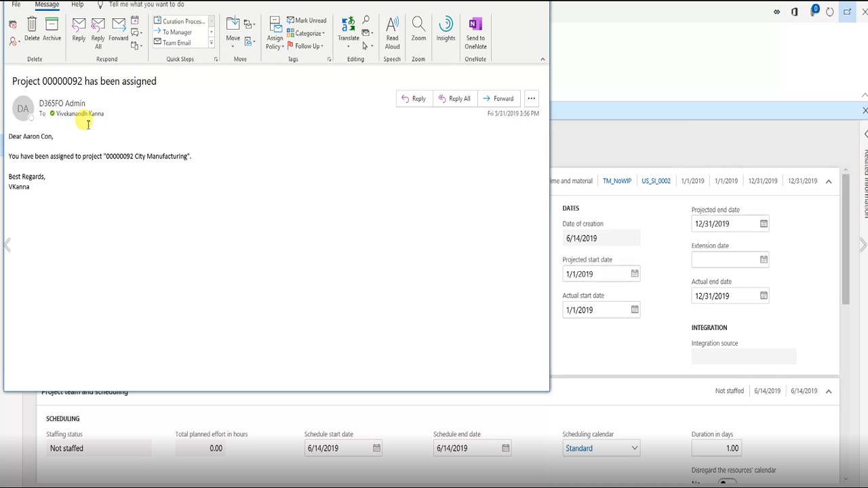Close the blue message bar in D365
This screenshot has width=868, height=488.
tap(865, 110)
